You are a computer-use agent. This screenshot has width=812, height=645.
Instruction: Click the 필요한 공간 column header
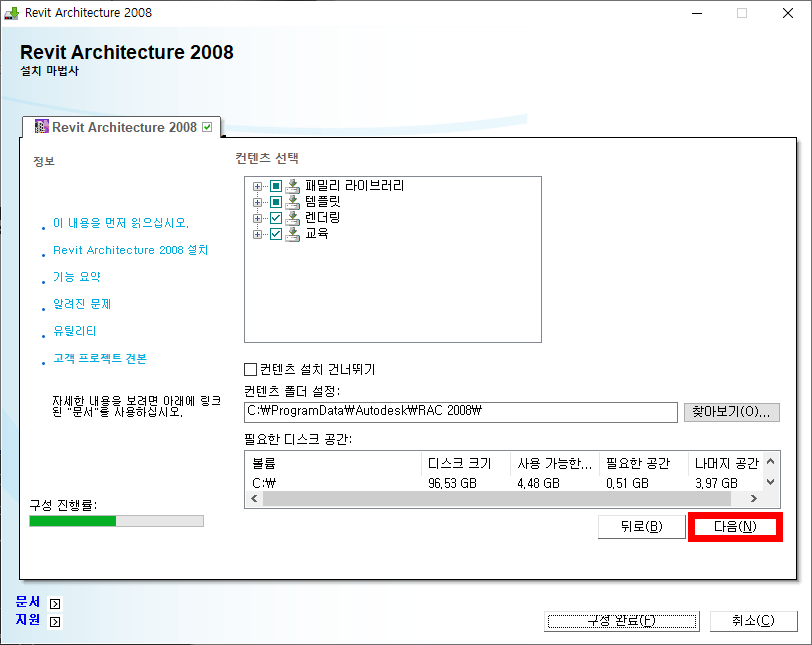click(x=644, y=463)
